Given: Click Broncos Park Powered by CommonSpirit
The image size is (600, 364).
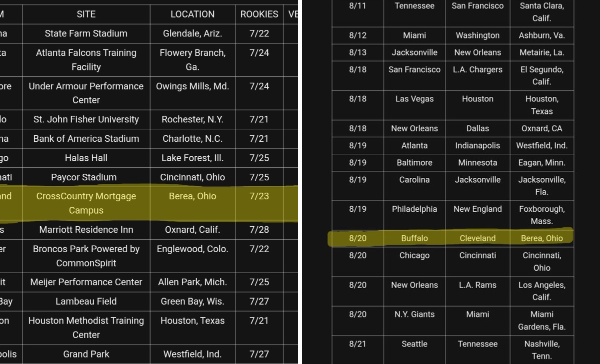Looking at the screenshot, I should pos(86,256).
